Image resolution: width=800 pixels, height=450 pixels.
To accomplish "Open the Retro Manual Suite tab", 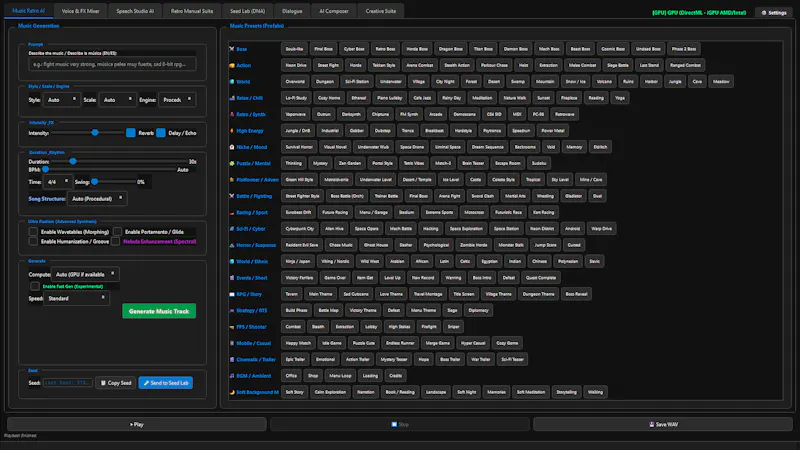I will click(192, 11).
